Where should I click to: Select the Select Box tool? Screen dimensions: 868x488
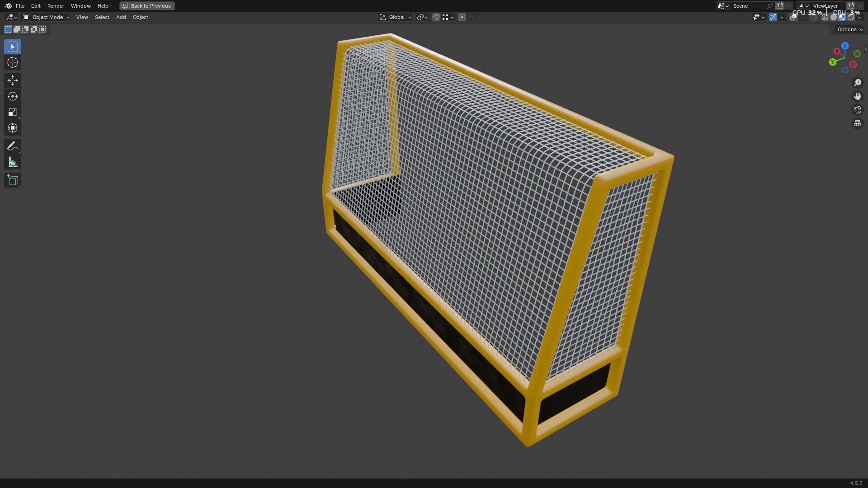pyautogui.click(x=13, y=47)
